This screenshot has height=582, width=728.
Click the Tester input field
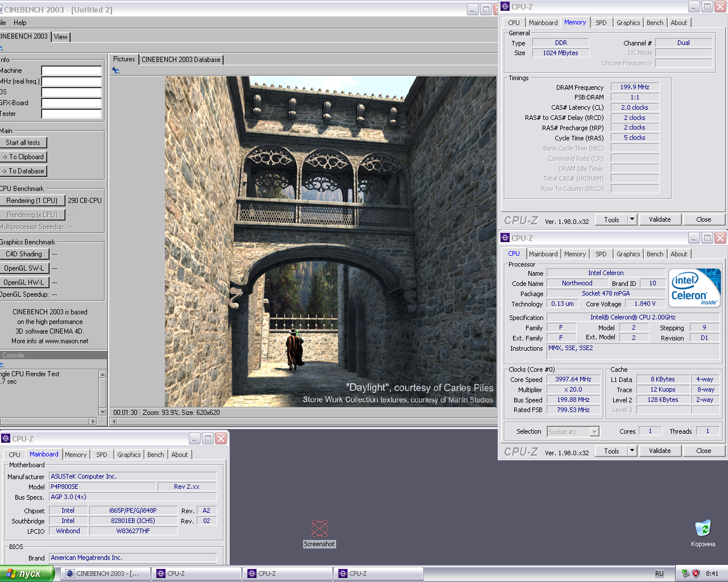pyautogui.click(x=72, y=114)
